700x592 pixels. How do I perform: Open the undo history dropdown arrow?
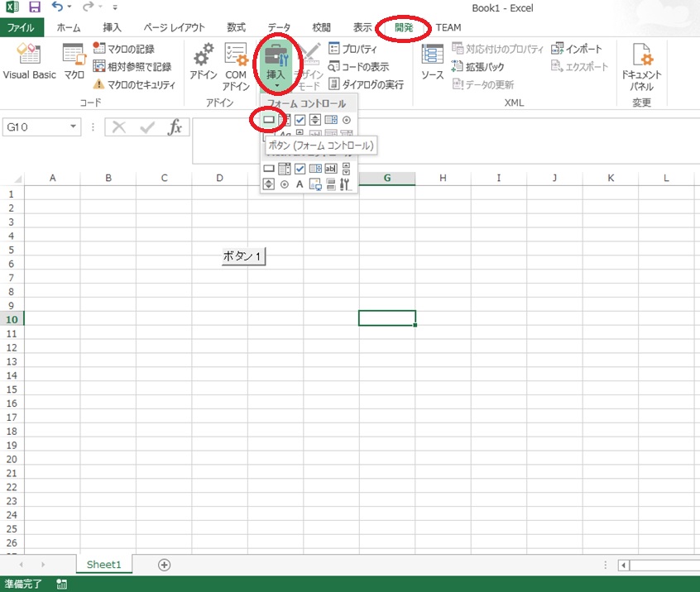[70, 7]
